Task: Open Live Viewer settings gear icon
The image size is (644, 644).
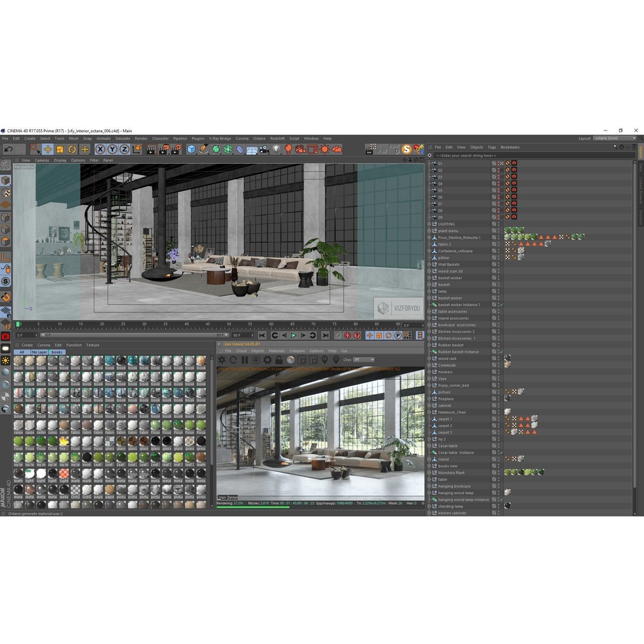Action: (267, 360)
